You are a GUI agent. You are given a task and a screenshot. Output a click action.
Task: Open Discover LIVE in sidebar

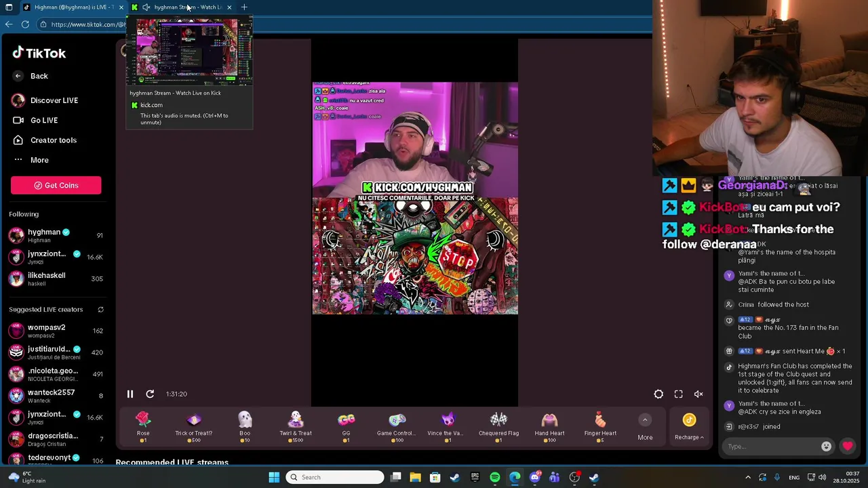pyautogui.click(x=45, y=100)
